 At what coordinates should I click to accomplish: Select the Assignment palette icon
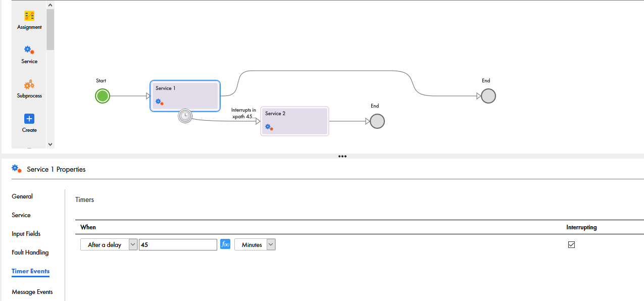(29, 16)
